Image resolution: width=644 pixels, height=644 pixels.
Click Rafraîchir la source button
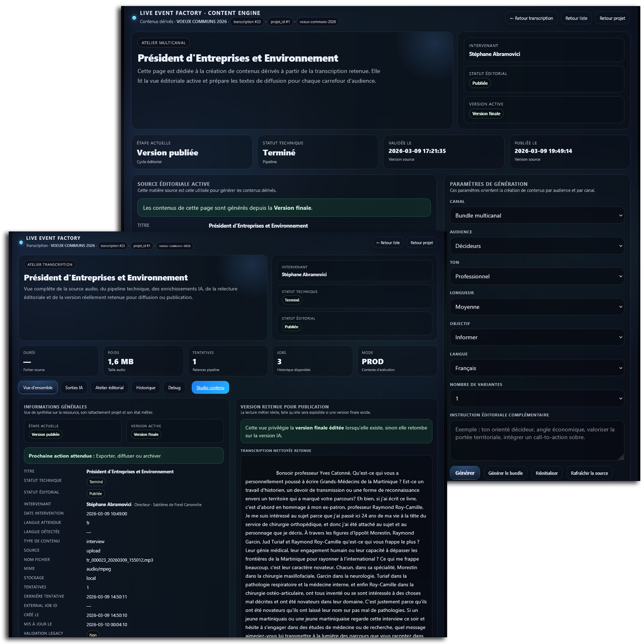point(589,473)
